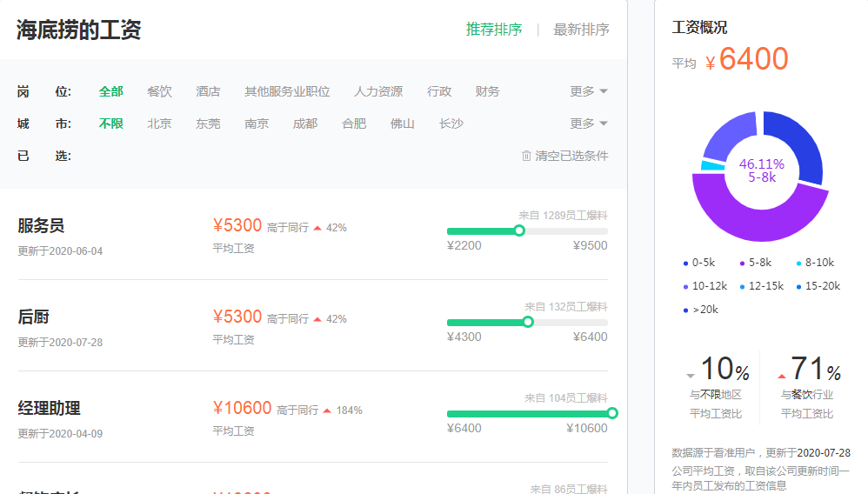Expand 更多 dropdown in 岗位 row
This screenshot has width=868, height=494.
[589, 91]
